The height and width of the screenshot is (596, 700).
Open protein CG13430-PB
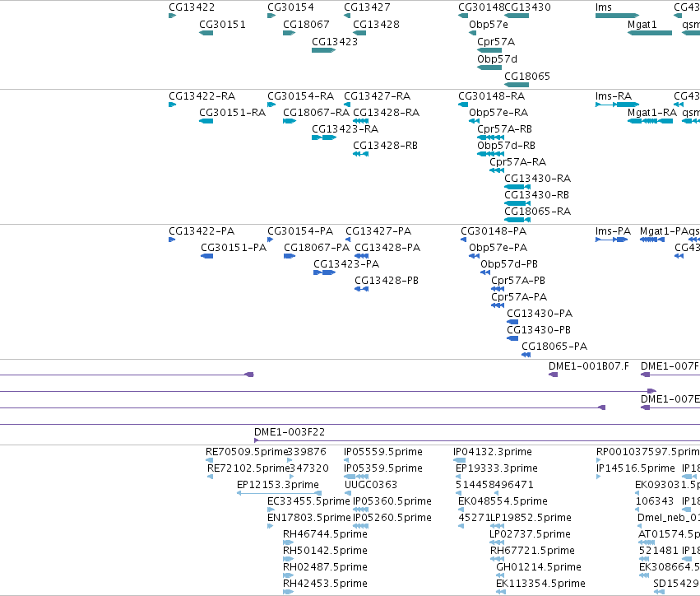coord(512,338)
